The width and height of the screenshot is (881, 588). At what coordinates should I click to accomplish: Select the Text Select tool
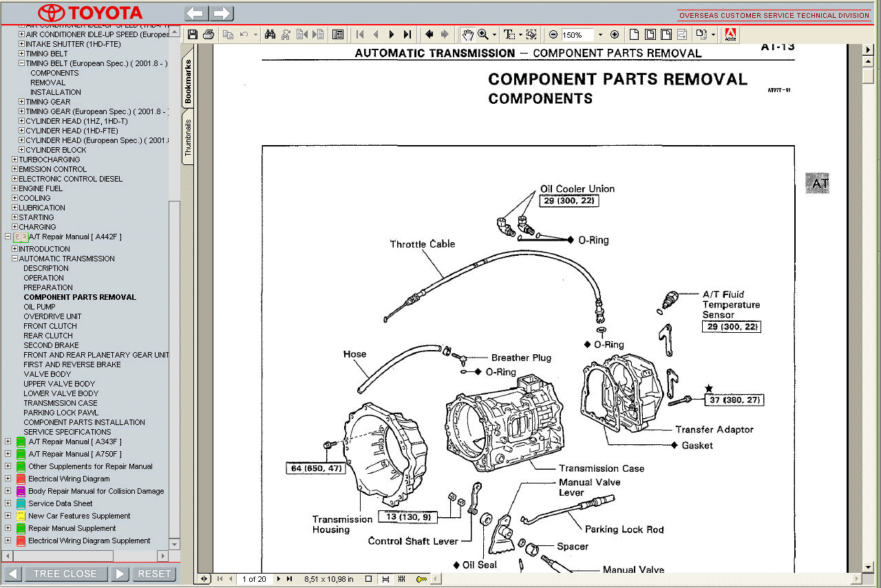pos(510,34)
